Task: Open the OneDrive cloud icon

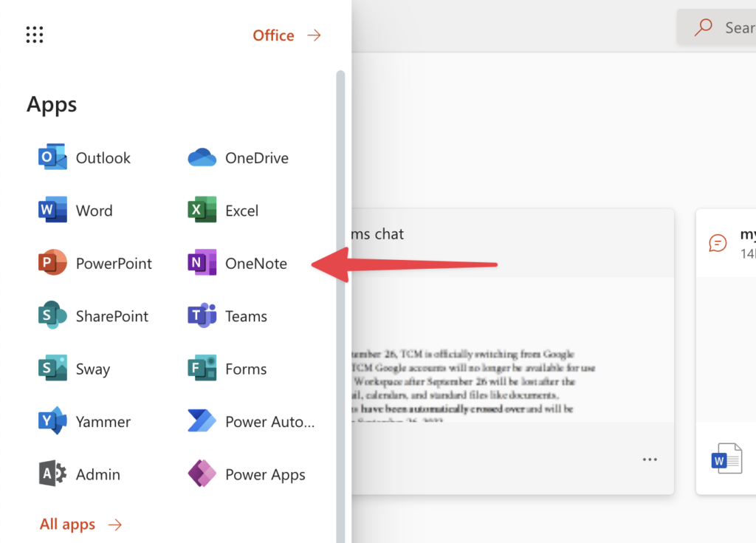Action: (x=202, y=157)
